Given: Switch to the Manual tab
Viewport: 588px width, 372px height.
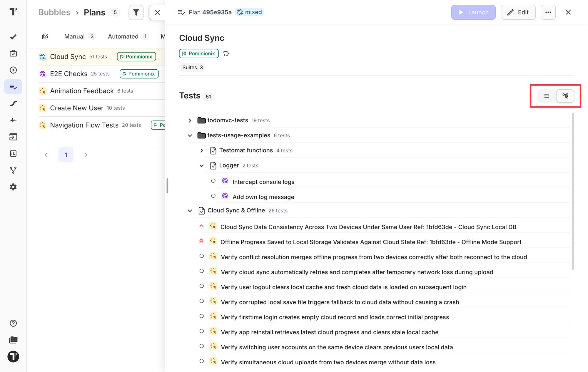Looking at the screenshot, I should (80, 36).
